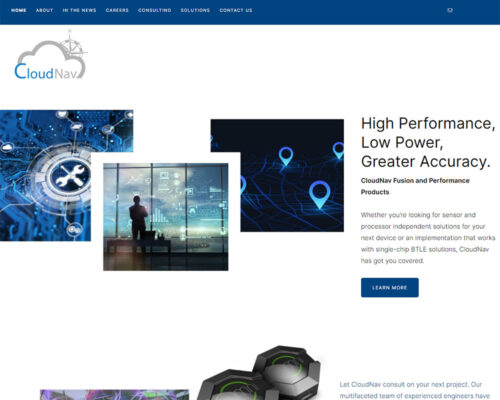Click the Learn More button

point(390,287)
